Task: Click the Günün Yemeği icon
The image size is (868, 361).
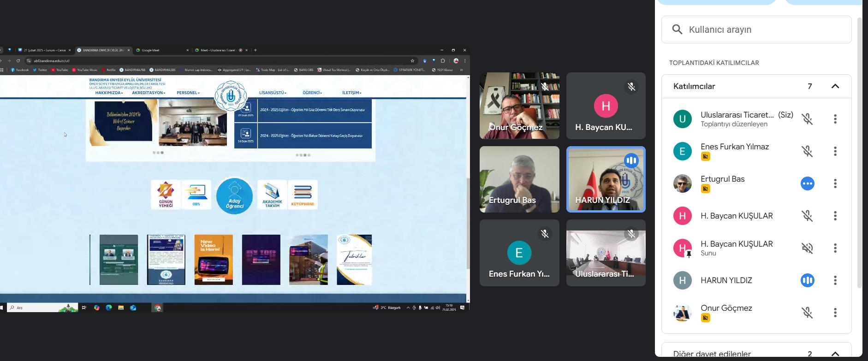Action: (166, 195)
